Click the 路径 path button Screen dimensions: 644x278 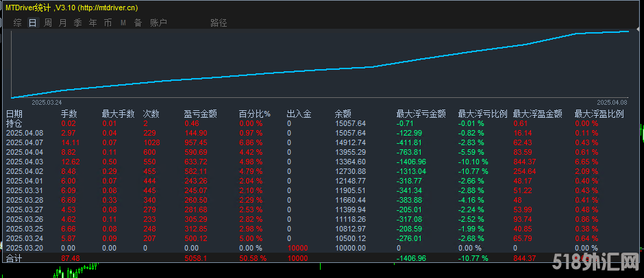[x=219, y=23]
